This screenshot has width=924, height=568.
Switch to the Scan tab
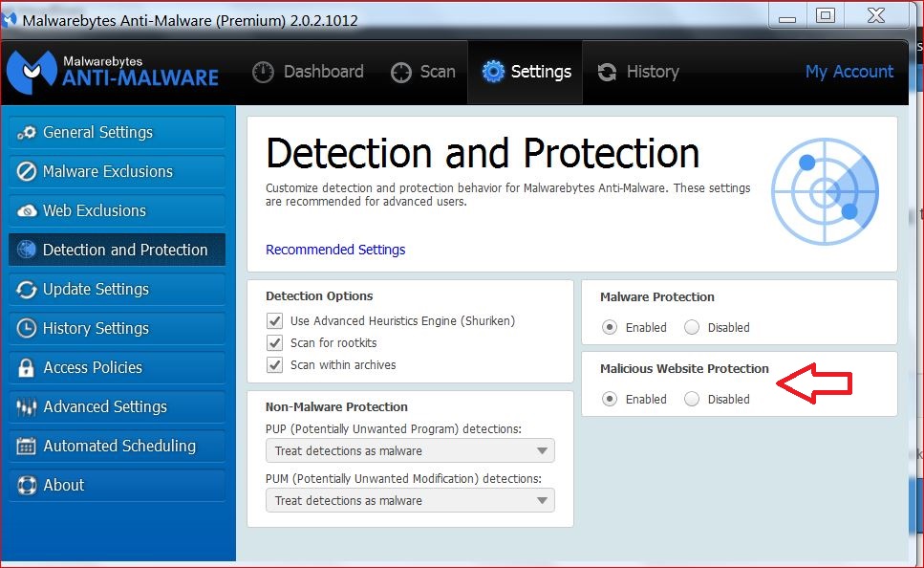coord(423,72)
